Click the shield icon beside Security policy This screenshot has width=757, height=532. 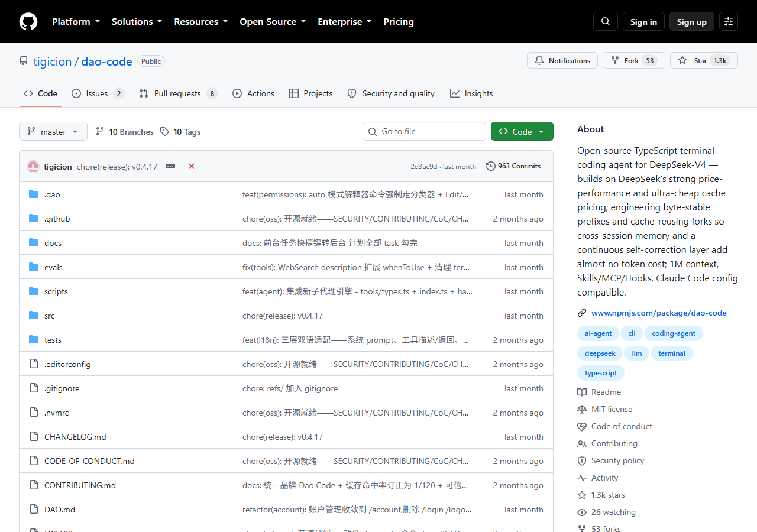(582, 461)
